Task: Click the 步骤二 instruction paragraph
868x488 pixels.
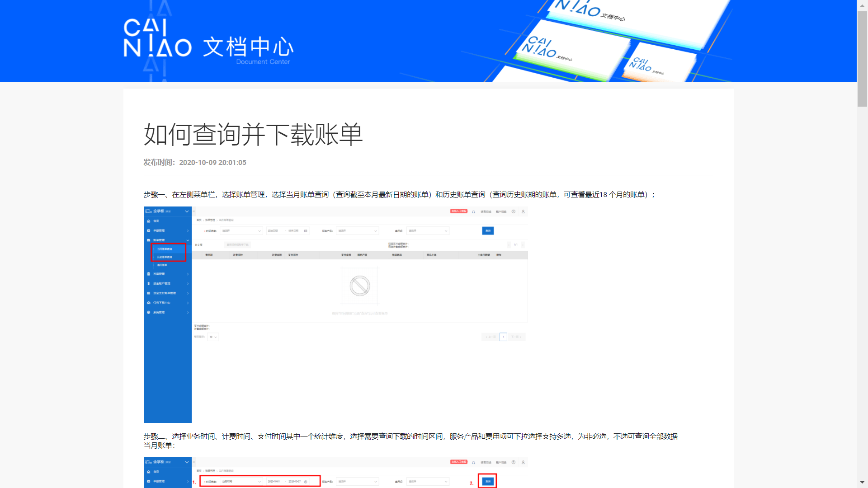Action: (x=410, y=436)
